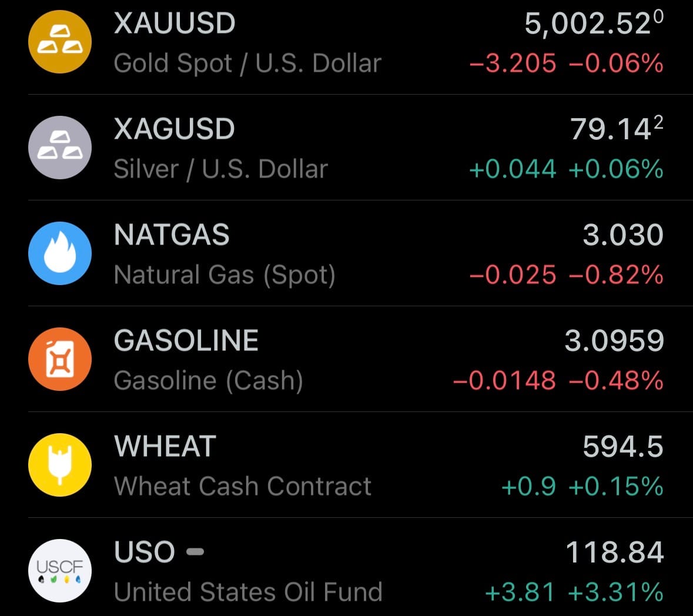Tap the wheat change +0.15%
Viewport: 693px width, 616px height.
(x=616, y=486)
